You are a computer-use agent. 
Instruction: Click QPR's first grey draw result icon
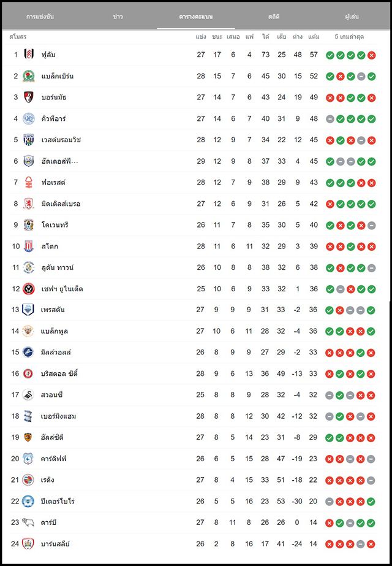330,119
